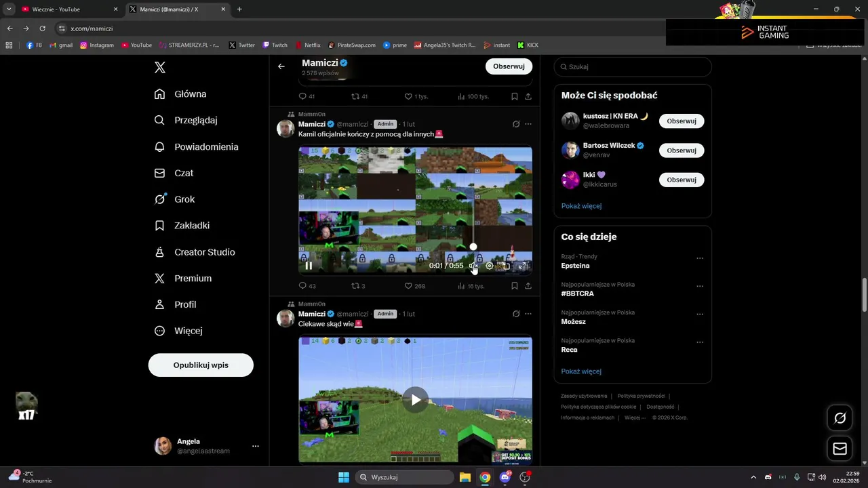Open floating messages envelope button

coord(840,449)
